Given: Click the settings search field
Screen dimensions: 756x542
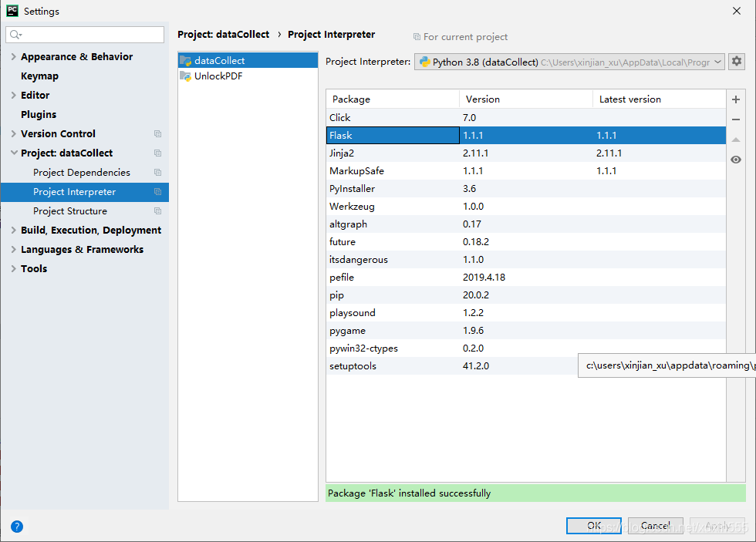Looking at the screenshot, I should [85, 34].
